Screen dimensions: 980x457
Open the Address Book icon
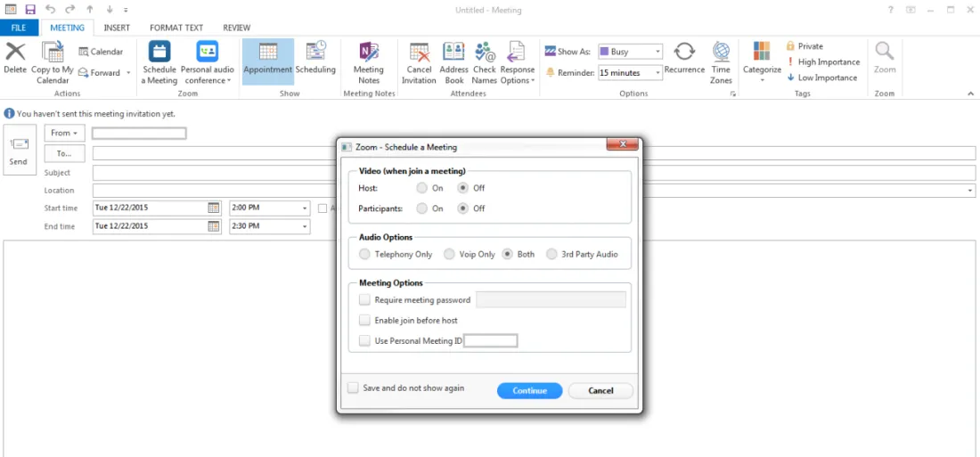453,52
